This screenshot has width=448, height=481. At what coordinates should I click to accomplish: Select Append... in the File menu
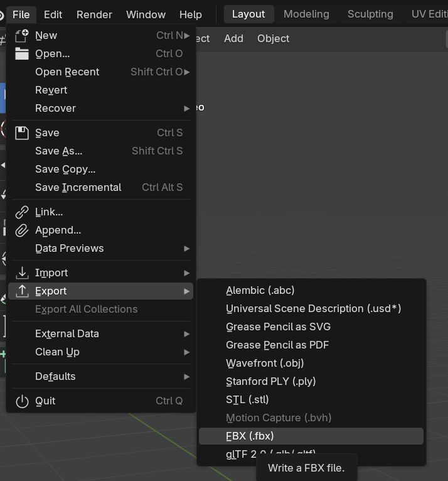pos(101,230)
